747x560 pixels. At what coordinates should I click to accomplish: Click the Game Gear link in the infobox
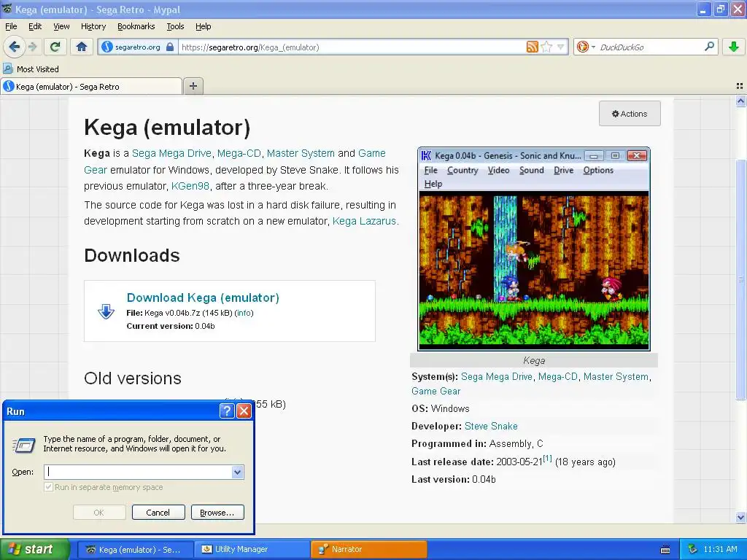[436, 391]
